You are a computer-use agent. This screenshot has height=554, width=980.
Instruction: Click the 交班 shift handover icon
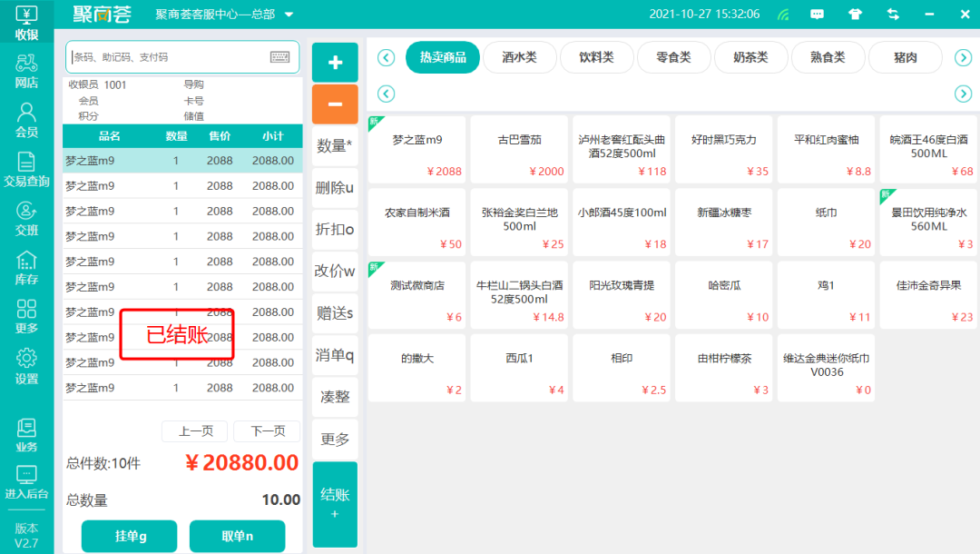click(26, 218)
